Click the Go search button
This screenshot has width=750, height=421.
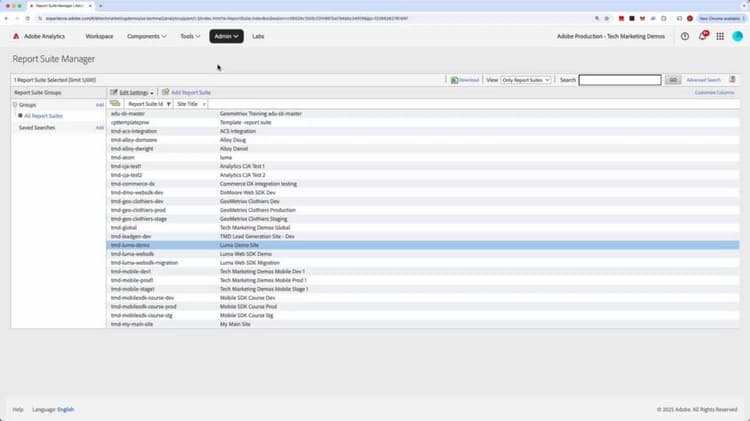tap(673, 80)
